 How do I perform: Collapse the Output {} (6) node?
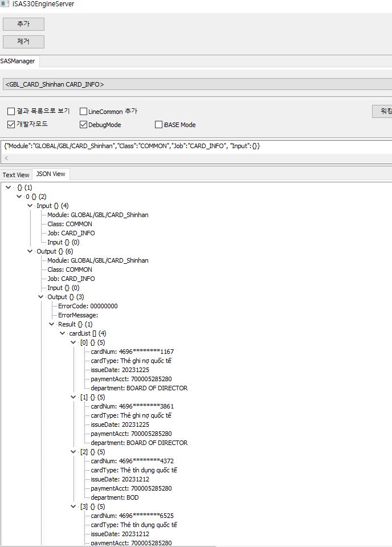pos(30,251)
